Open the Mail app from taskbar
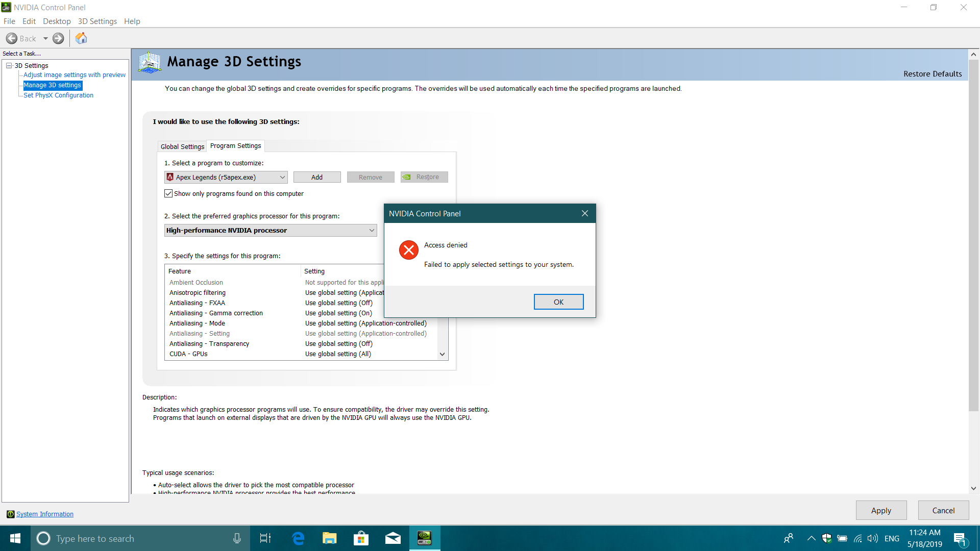The image size is (980, 551). (x=393, y=538)
